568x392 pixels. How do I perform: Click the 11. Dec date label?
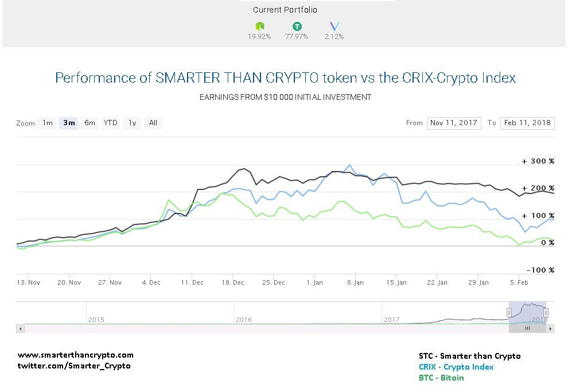coord(192,282)
